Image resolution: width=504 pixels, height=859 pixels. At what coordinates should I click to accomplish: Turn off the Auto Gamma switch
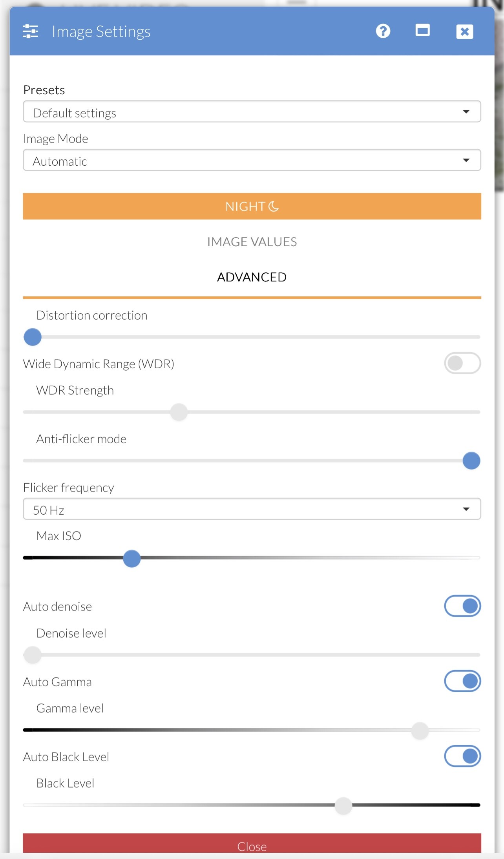click(462, 681)
